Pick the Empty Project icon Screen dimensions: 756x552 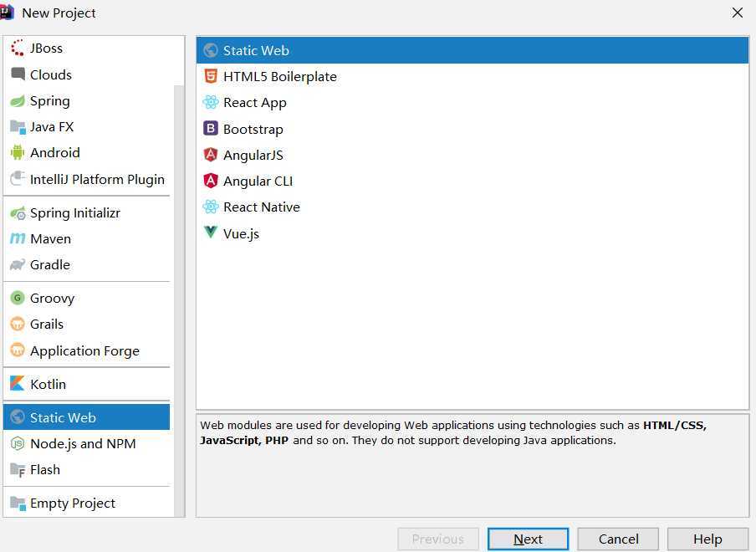click(18, 503)
